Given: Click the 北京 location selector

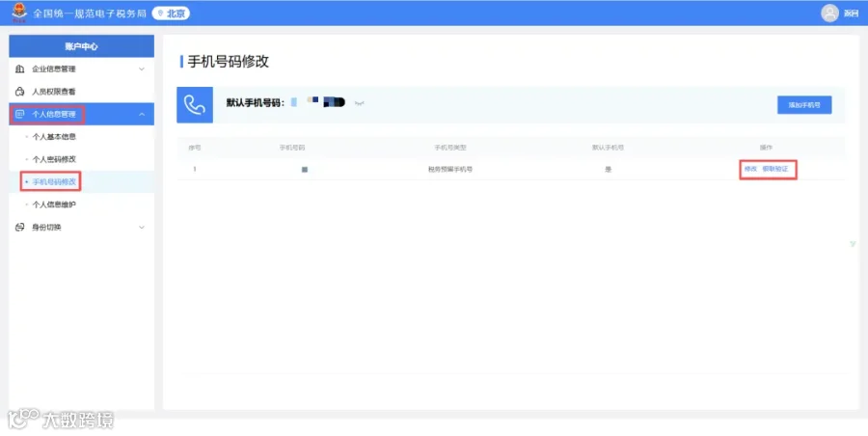Looking at the screenshot, I should tap(171, 14).
